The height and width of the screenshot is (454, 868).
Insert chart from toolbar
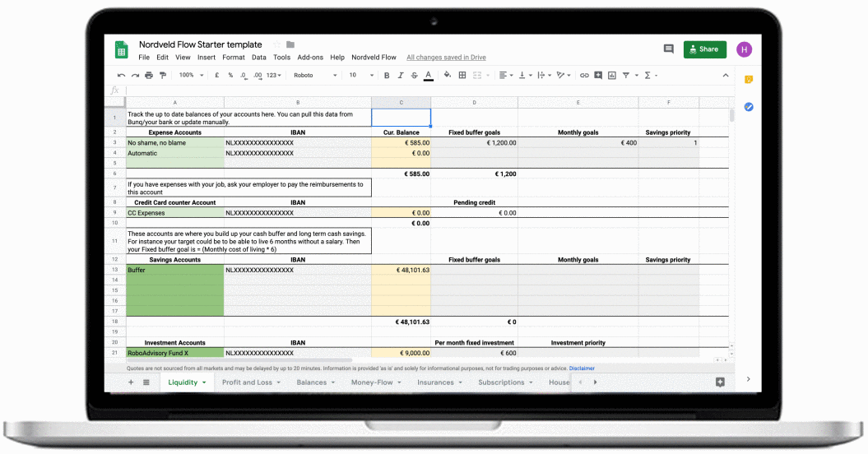coord(611,76)
